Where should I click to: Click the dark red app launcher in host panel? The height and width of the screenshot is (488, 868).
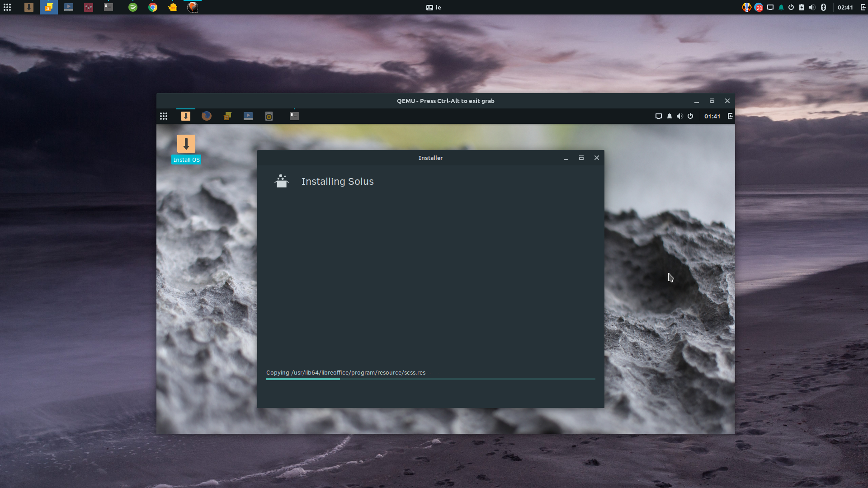[89, 7]
